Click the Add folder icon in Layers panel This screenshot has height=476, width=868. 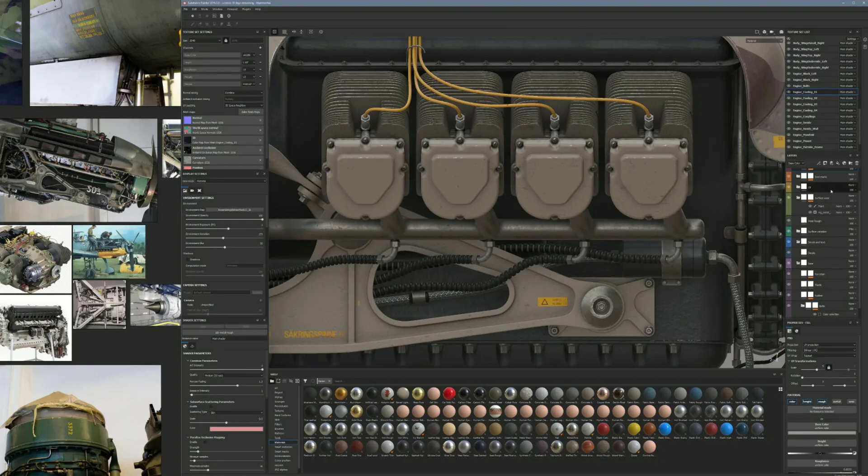850,163
